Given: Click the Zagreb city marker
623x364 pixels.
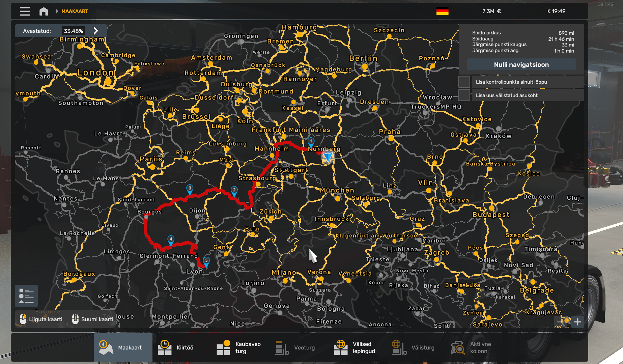Looking at the screenshot, I should [x=436, y=259].
